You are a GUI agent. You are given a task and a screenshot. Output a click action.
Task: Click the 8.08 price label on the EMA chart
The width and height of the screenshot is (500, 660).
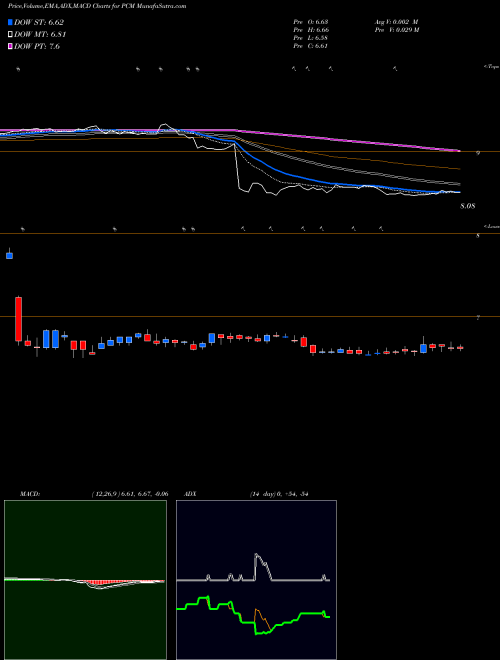[x=468, y=206]
